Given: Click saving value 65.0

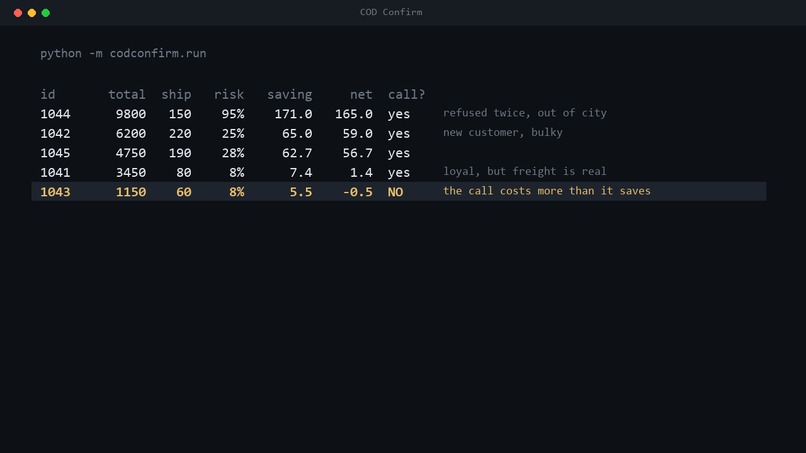Looking at the screenshot, I should pyautogui.click(x=297, y=134).
